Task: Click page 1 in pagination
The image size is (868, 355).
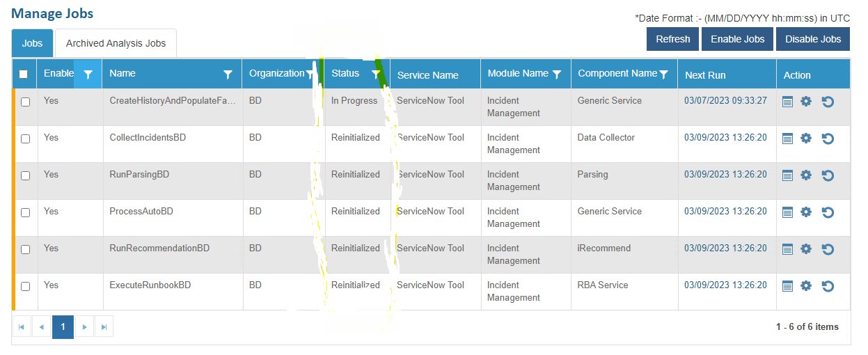Action: [63, 326]
